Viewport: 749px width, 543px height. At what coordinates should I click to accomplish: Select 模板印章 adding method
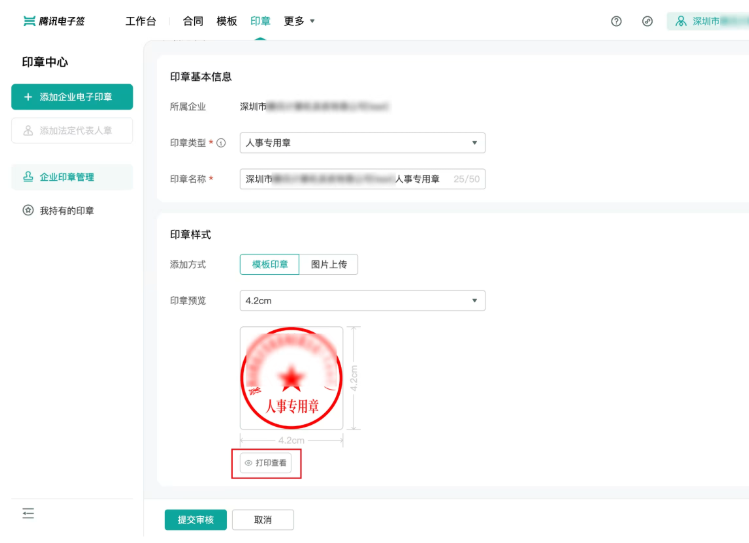click(269, 265)
